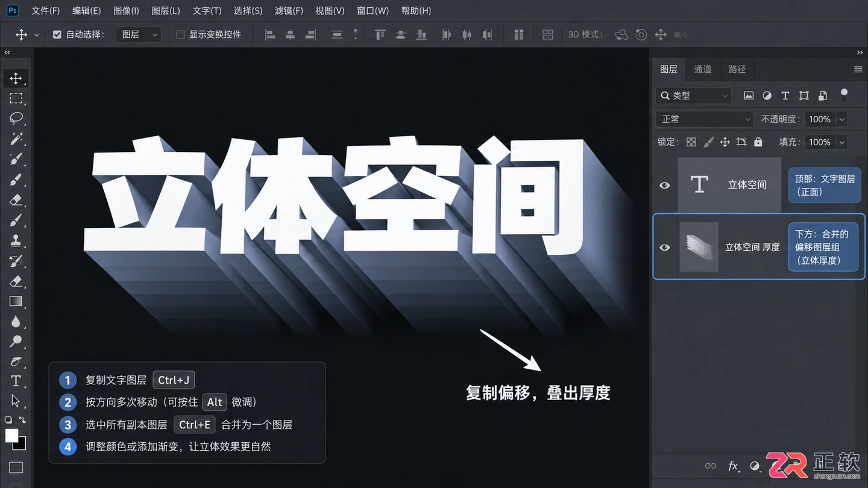Image resolution: width=868 pixels, height=488 pixels.
Task: Select the Clone Stamp tool
Action: point(16,240)
